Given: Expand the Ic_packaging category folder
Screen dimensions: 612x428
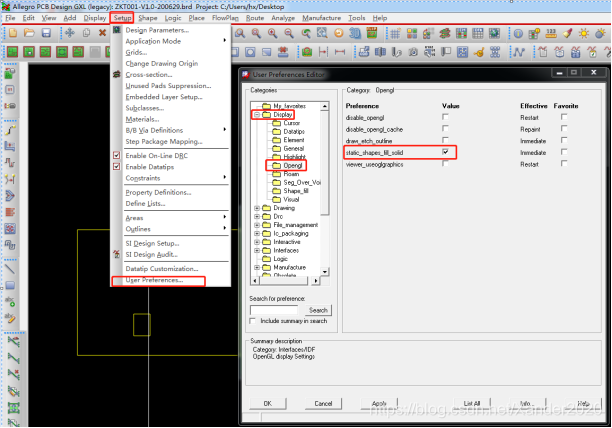Looking at the screenshot, I should 257,234.
